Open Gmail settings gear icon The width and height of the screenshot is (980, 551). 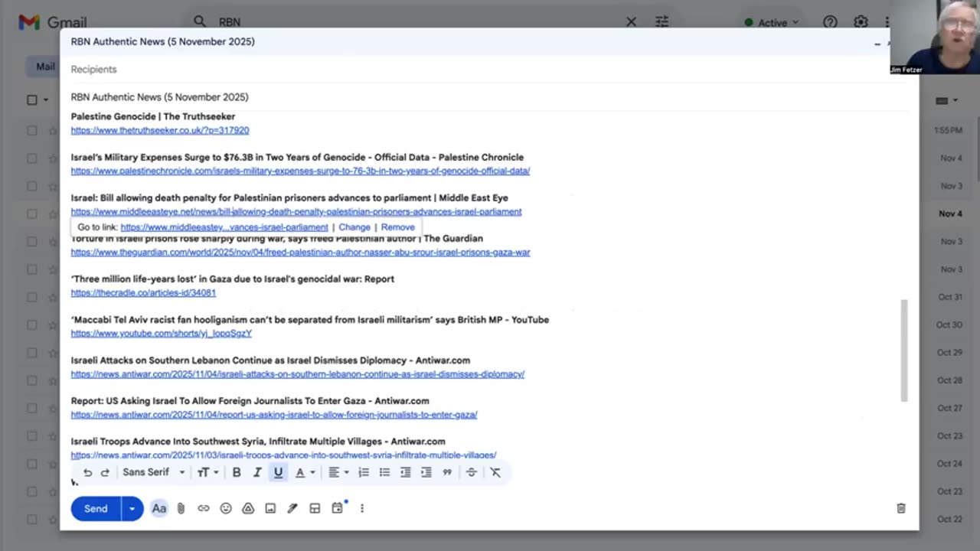pyautogui.click(x=861, y=22)
